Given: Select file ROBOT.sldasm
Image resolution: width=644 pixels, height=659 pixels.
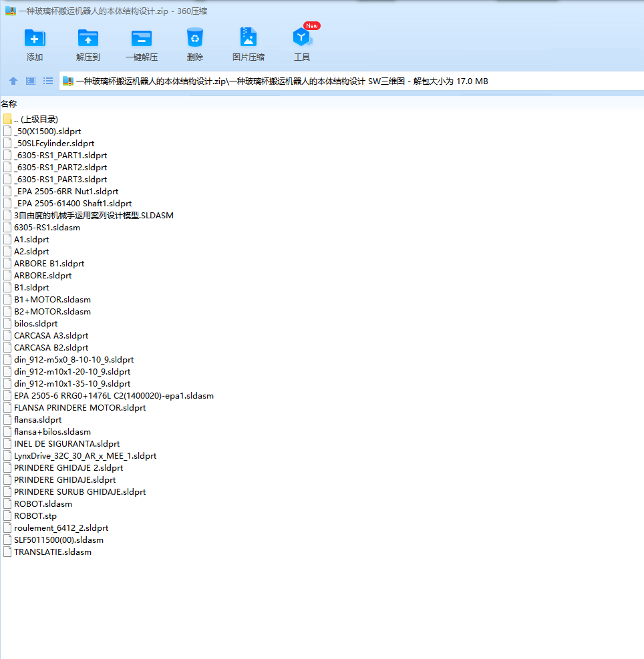Looking at the screenshot, I should click(x=43, y=504).
